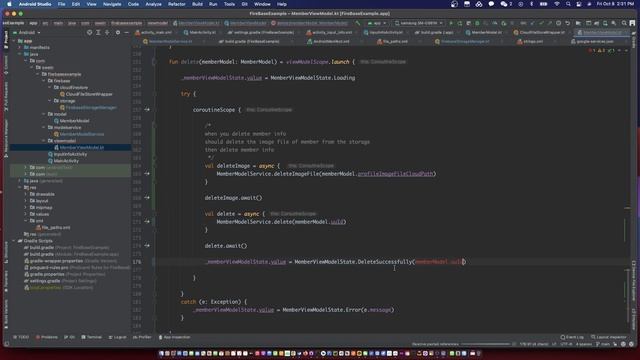Switch to the file_paths.xml editor tab
Image resolution: width=640 pixels, height=360 pixels.
tap(393, 41)
